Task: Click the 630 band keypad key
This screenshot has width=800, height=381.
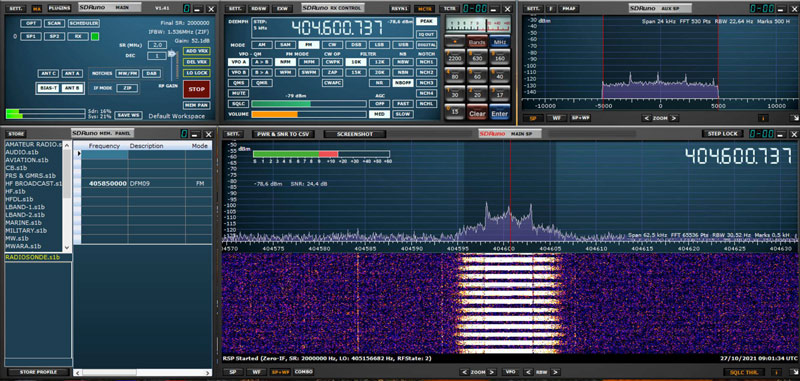Action: tap(477, 58)
